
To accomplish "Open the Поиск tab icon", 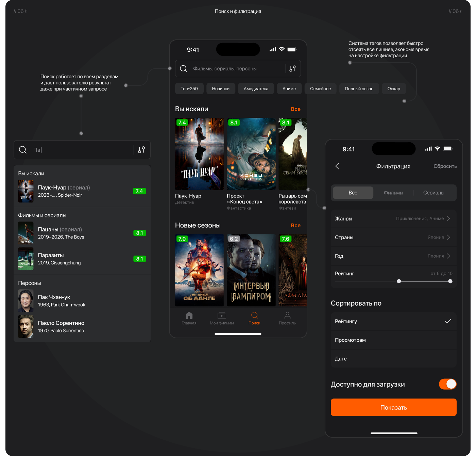I will (254, 315).
